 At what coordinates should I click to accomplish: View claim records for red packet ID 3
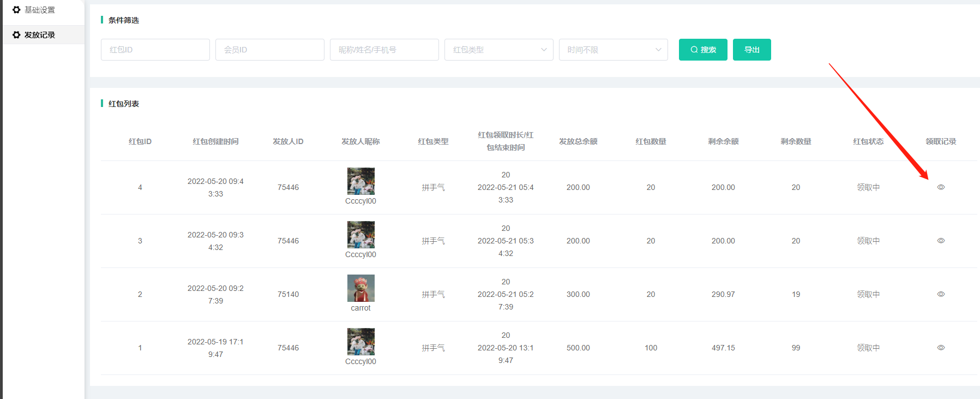(x=941, y=241)
